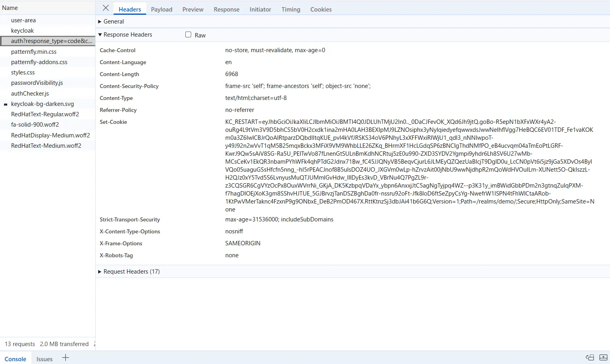Select the patternfly.min.css request

(x=34, y=52)
